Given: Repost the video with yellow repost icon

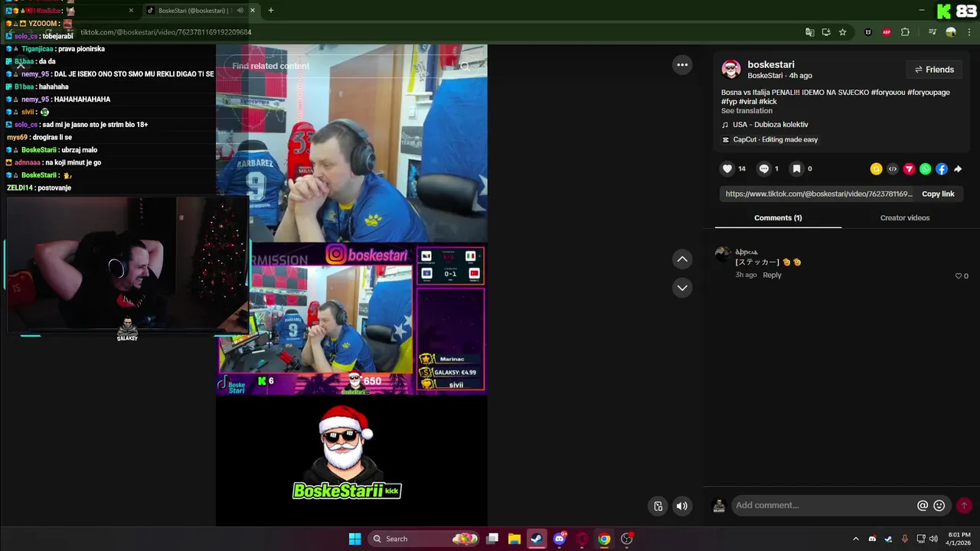Looking at the screenshot, I should tap(876, 169).
